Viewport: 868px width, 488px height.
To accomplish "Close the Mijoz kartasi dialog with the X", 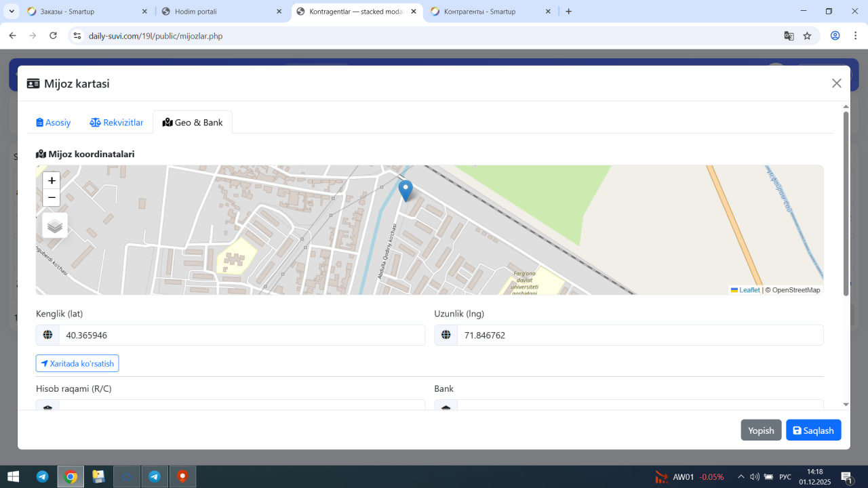I will coord(837,83).
